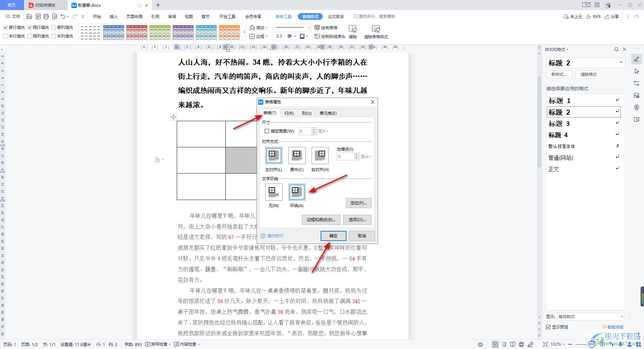Click 确定 button in table properties
Screen dimensions: 644x349
(333, 236)
